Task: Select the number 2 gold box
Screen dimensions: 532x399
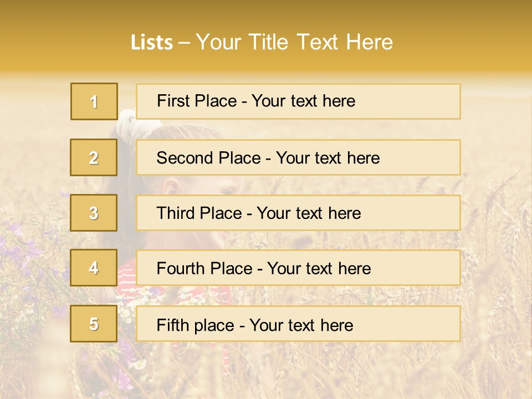Action: [94, 157]
